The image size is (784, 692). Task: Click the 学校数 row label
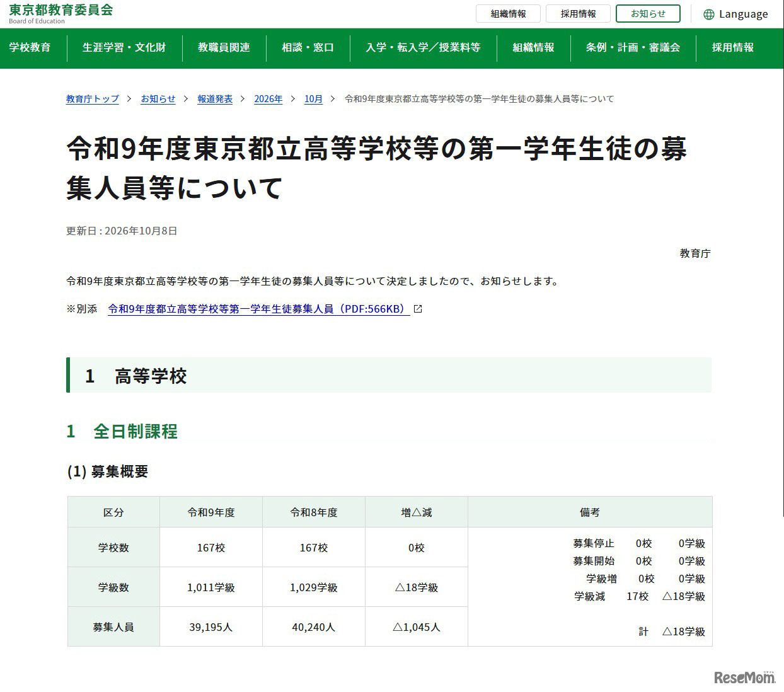point(113,548)
